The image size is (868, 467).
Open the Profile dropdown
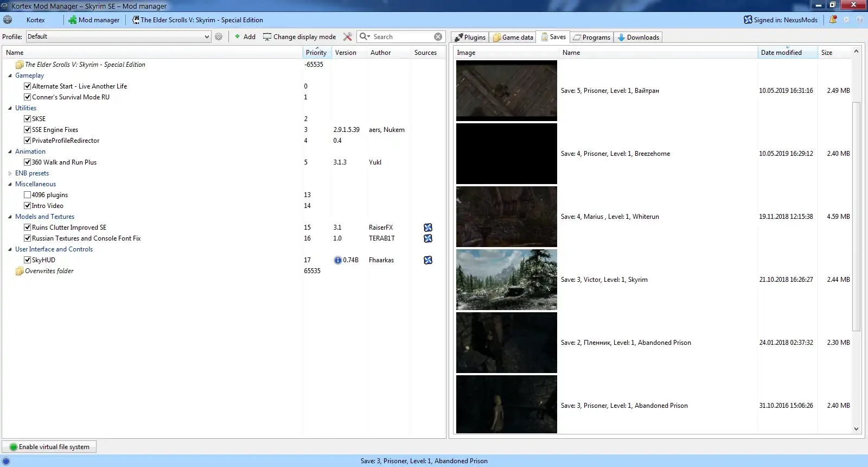pos(206,36)
